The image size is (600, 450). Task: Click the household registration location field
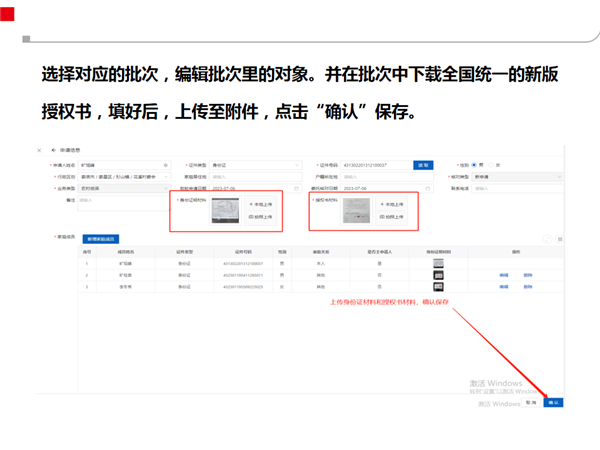tap(387, 177)
